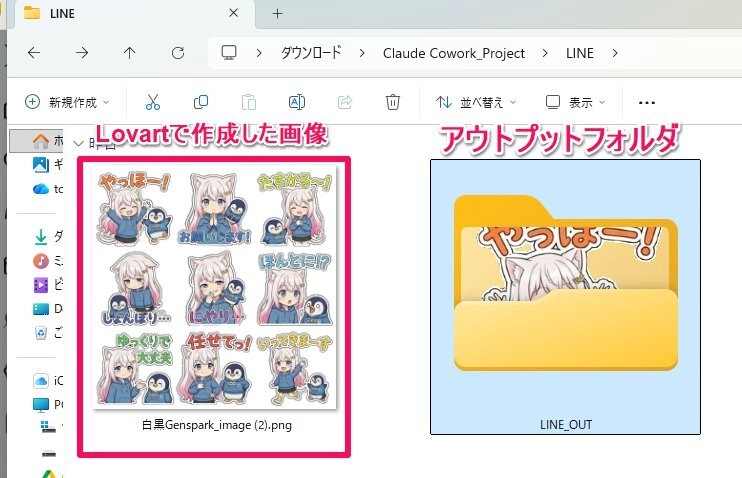This screenshot has height=478, width=742.
Task: Collapse the date group header chevron
Action: pos(79,143)
